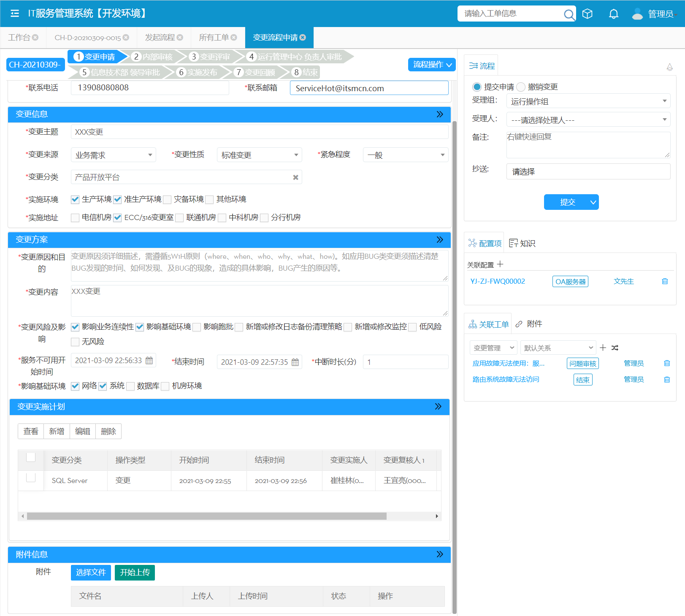Add associated configuration with plus icon
This screenshot has height=616, width=685.
click(500, 264)
